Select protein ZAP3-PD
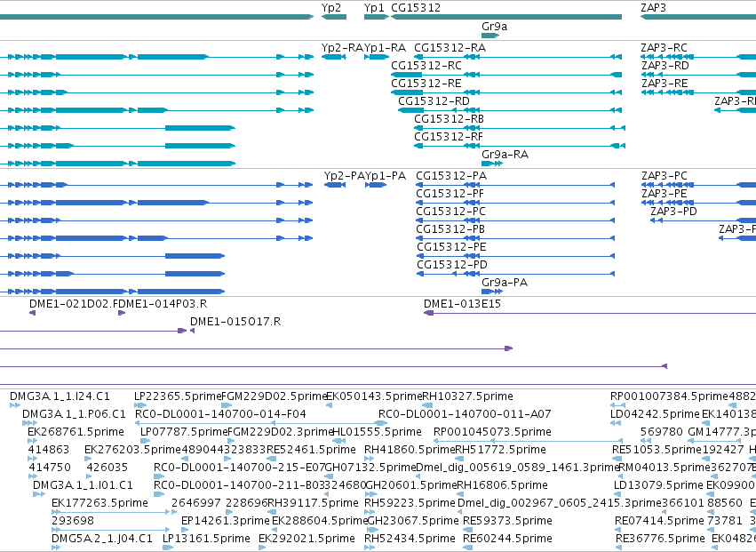This screenshot has width=756, height=552. point(673,212)
